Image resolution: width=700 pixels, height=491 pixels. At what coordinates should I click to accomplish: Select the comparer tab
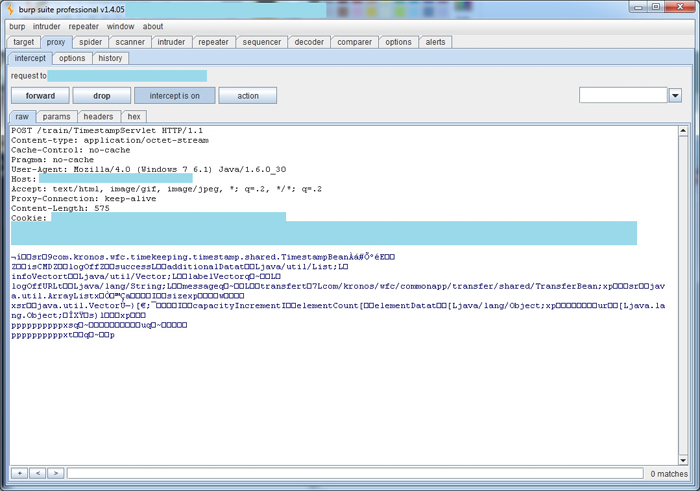pos(354,42)
